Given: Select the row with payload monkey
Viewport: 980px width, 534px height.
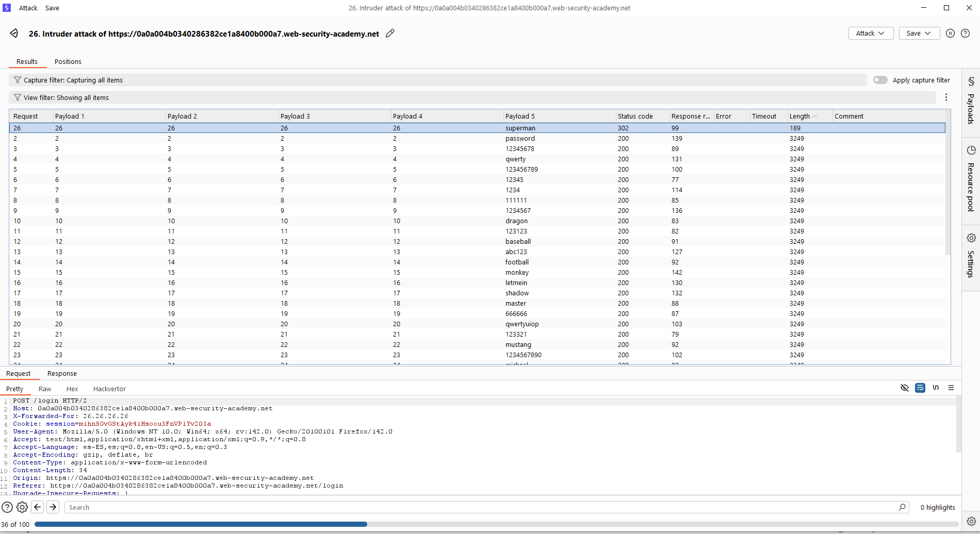Looking at the screenshot, I should pos(477,272).
